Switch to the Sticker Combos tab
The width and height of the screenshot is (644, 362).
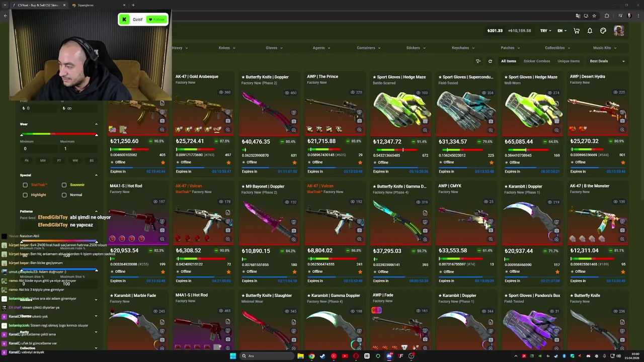click(537, 61)
